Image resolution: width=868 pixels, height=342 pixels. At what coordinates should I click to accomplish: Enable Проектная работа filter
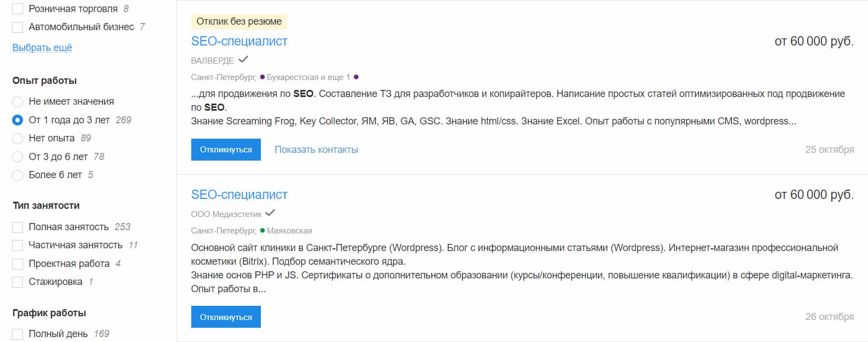pos(18,264)
